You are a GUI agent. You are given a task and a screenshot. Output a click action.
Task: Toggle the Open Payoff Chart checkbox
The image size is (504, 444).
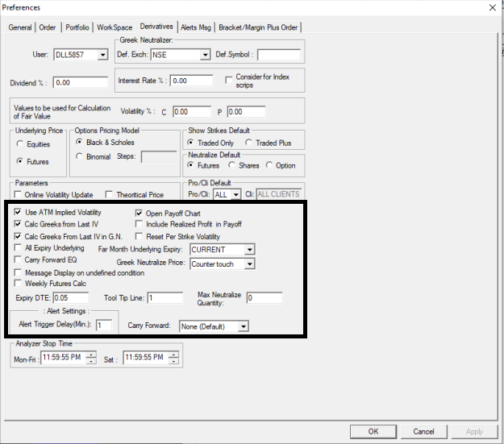[139, 213]
